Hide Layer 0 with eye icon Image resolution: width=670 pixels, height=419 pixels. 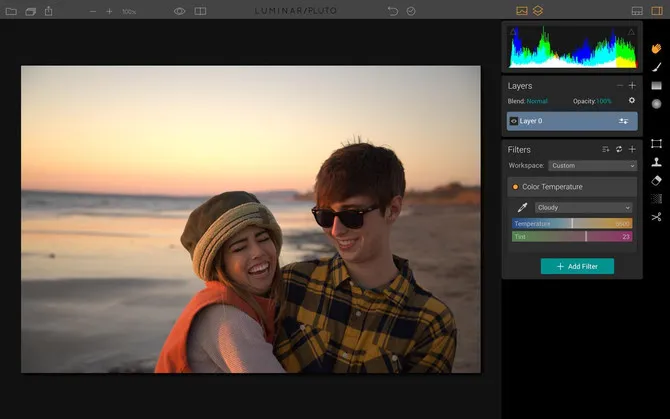point(514,121)
